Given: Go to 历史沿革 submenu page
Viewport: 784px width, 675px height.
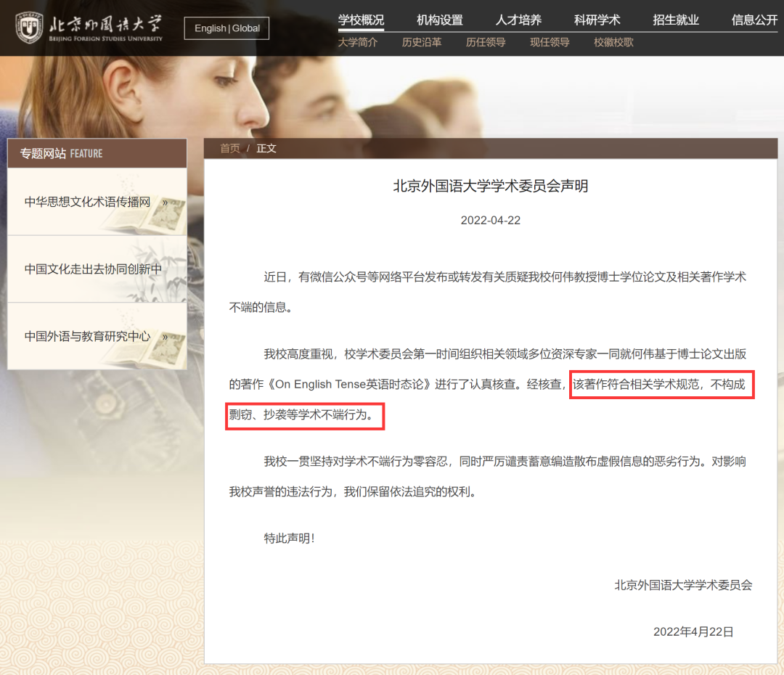Looking at the screenshot, I should click(x=422, y=43).
